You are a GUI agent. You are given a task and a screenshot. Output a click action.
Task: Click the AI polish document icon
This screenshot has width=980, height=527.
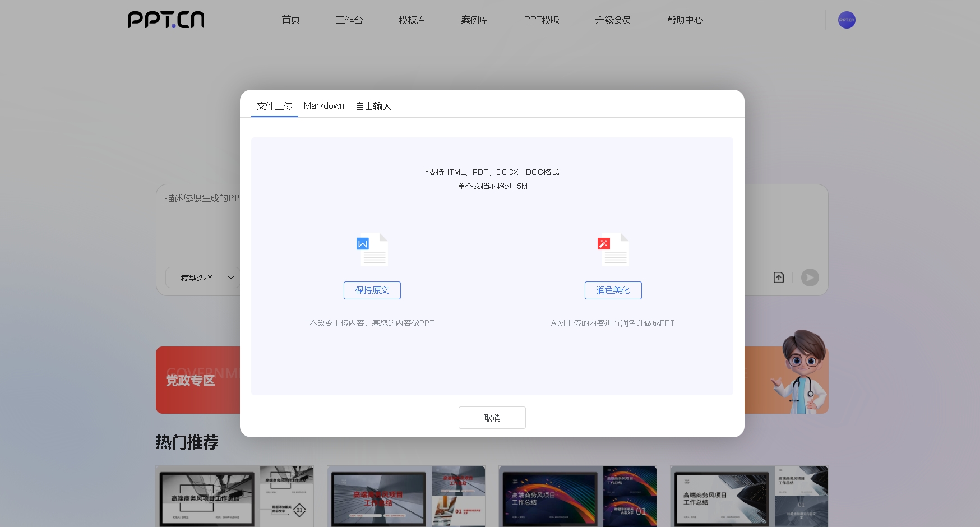point(613,249)
